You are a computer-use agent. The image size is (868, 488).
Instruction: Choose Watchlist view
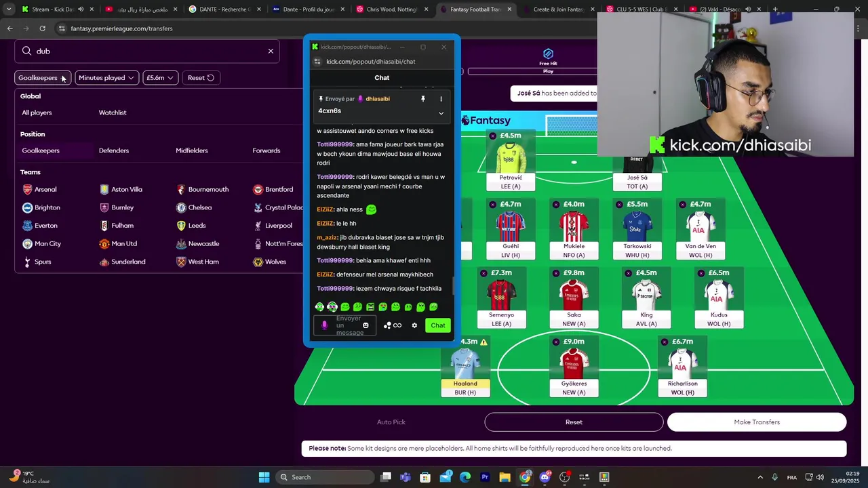tap(113, 113)
